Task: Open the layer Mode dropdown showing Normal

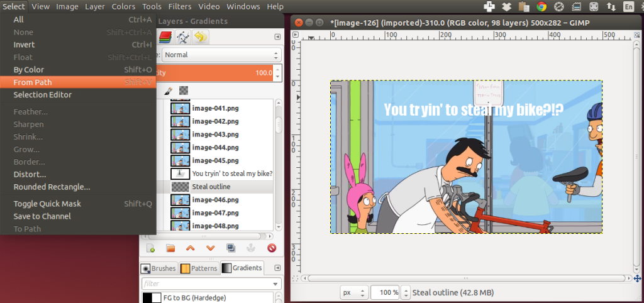Action: pos(222,55)
